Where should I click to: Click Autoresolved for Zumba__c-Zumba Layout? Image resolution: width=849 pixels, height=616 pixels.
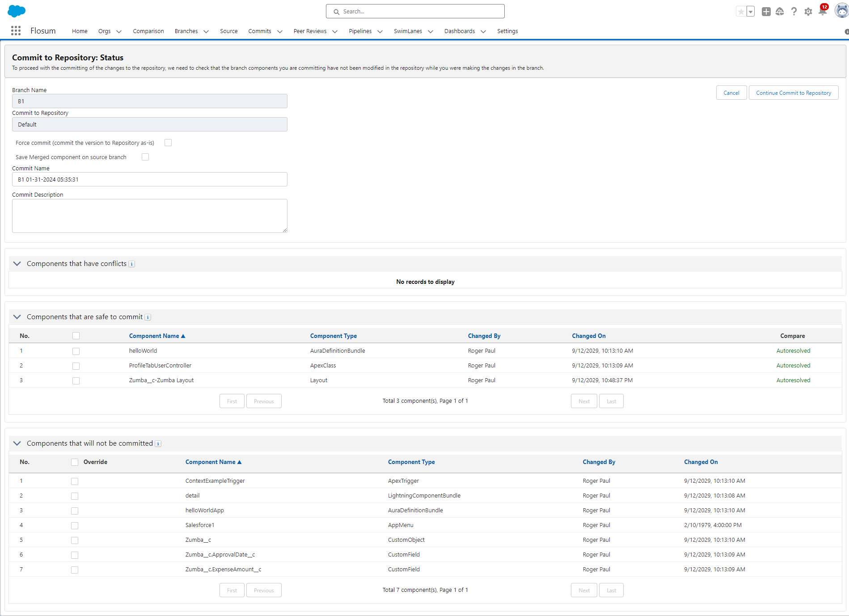click(x=793, y=380)
